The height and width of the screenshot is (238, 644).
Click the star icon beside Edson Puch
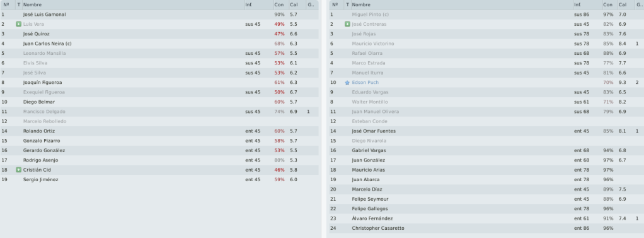point(347,82)
